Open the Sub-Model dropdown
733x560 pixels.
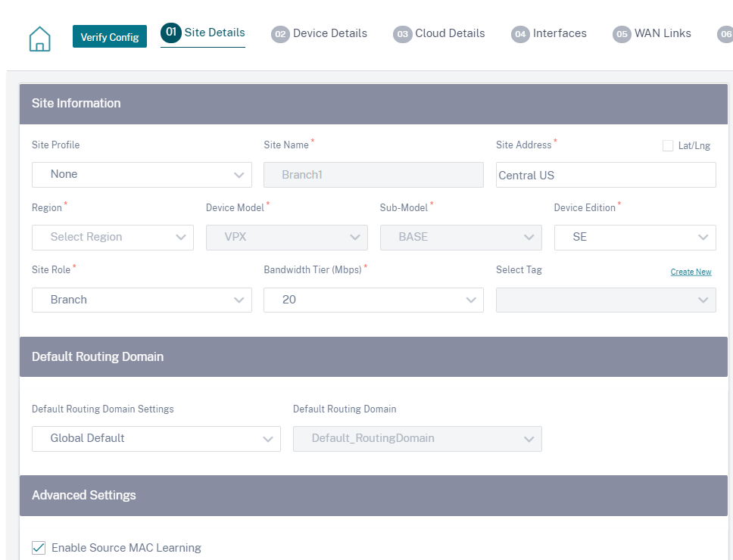461,238
